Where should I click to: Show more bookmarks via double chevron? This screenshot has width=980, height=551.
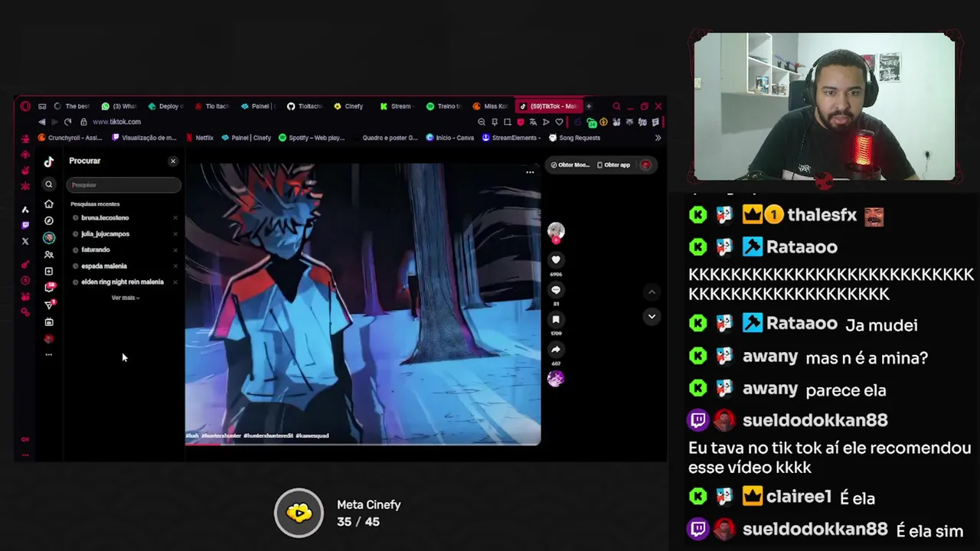coord(658,138)
